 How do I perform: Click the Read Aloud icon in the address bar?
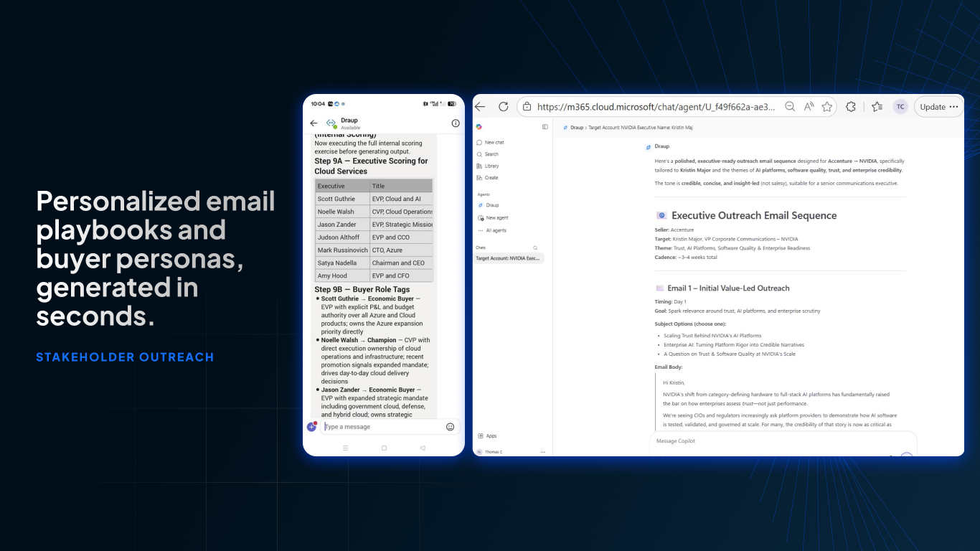tap(809, 107)
